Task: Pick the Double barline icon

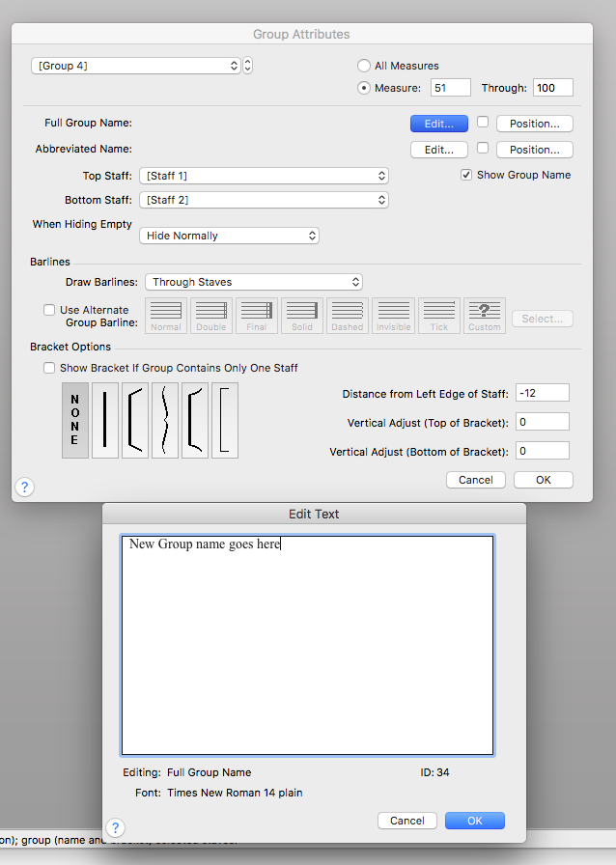Action: 210,315
